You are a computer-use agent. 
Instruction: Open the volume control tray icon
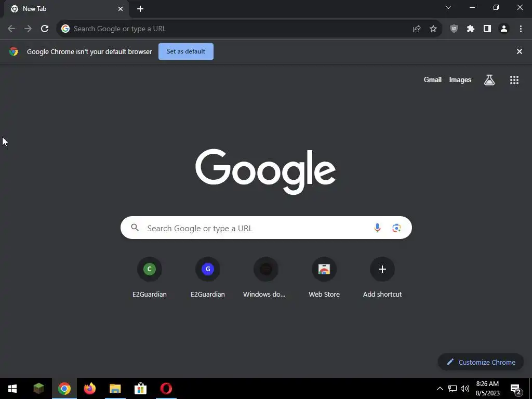point(465,389)
